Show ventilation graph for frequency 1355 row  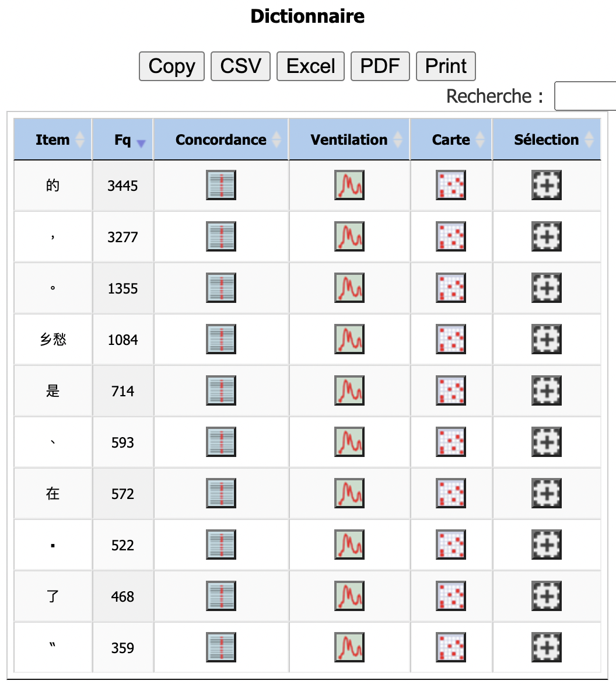349,288
